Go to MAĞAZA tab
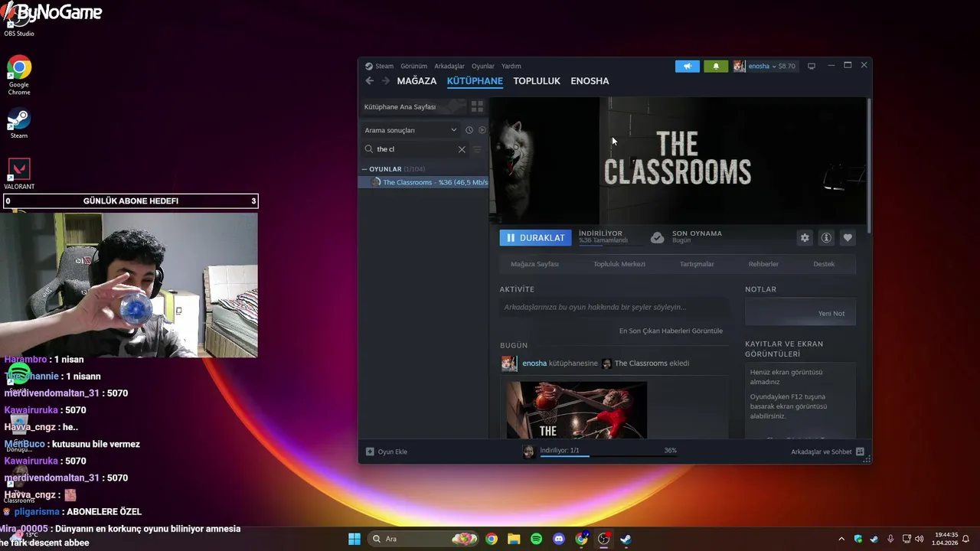Viewport: 980px width, 551px height. coord(416,81)
